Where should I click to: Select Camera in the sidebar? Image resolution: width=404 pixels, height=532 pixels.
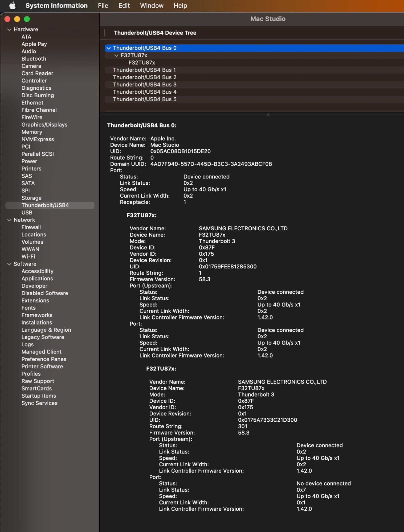pos(31,66)
